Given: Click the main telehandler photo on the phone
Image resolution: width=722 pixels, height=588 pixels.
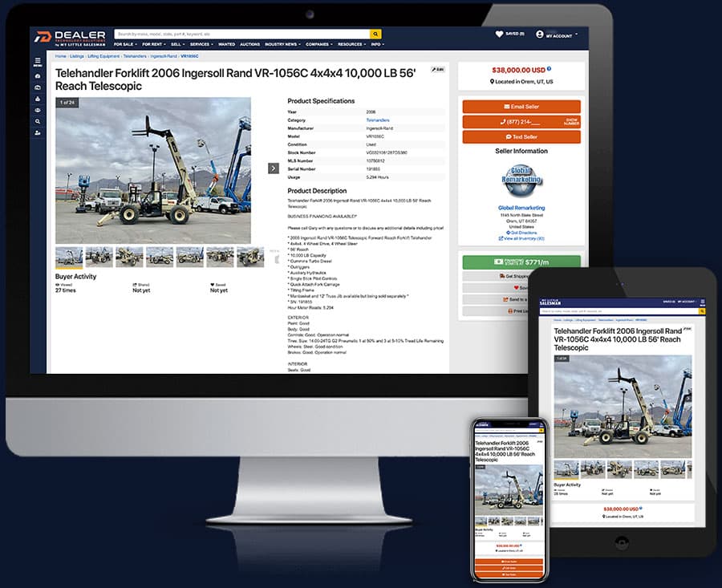Looking at the screenshot, I should pyautogui.click(x=509, y=490).
